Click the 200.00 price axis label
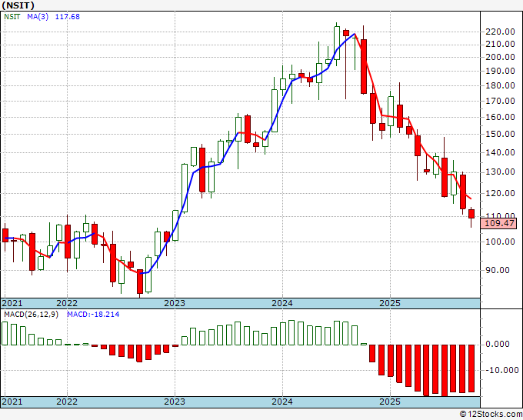The height and width of the screenshot is (420, 523). pyautogui.click(x=500, y=57)
